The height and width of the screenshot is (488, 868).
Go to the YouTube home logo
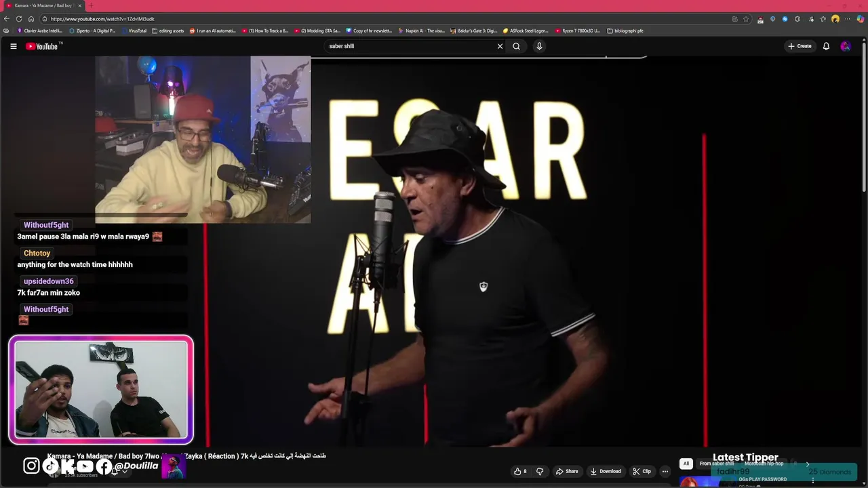42,46
